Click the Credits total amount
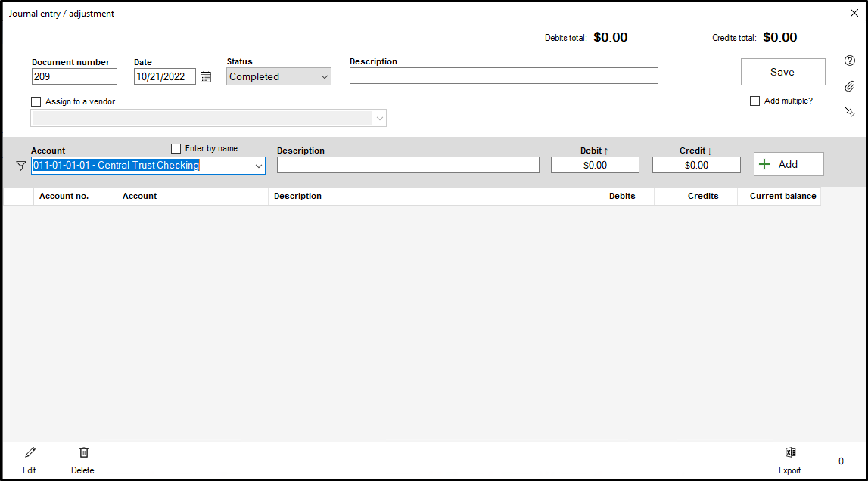This screenshot has width=868, height=481. click(780, 37)
